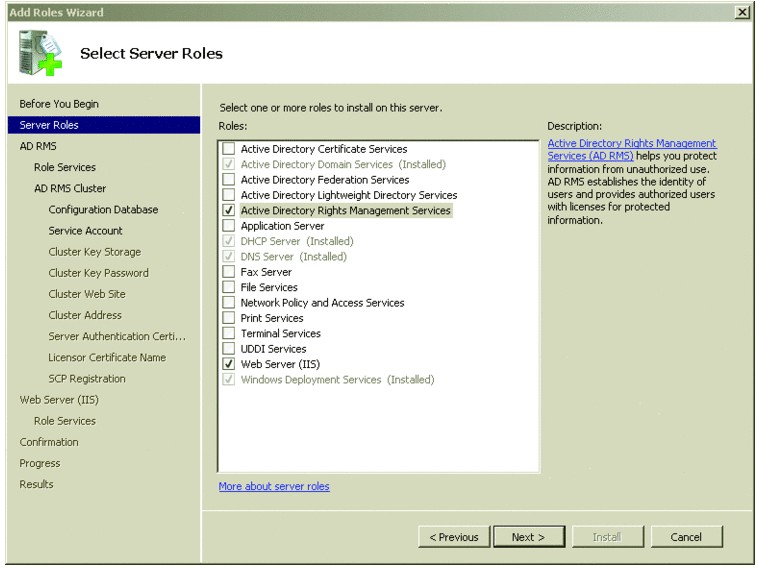
Task: Open the Cluster Key Storage step
Action: [95, 252]
